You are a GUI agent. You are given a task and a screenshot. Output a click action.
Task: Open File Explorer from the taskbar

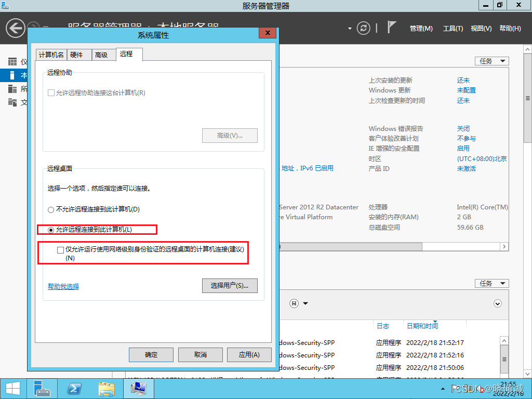[106, 389]
